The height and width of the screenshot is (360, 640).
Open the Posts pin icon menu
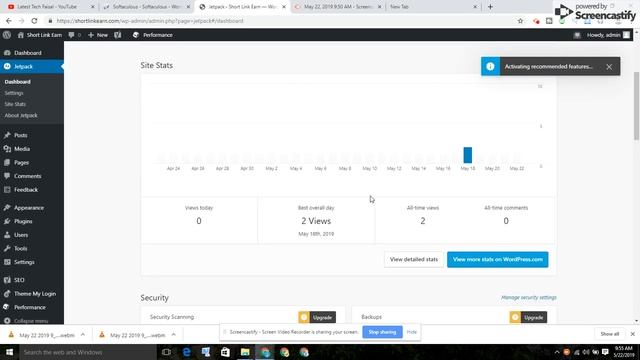[x=7, y=135]
